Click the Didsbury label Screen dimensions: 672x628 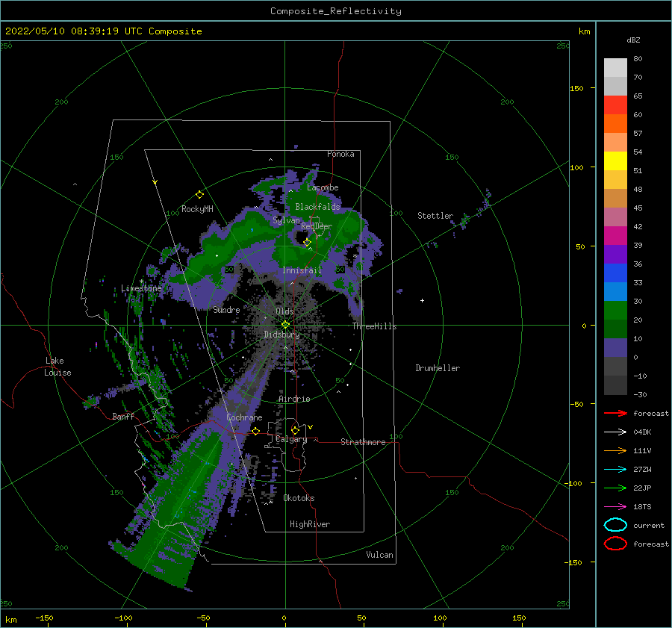[x=281, y=335]
